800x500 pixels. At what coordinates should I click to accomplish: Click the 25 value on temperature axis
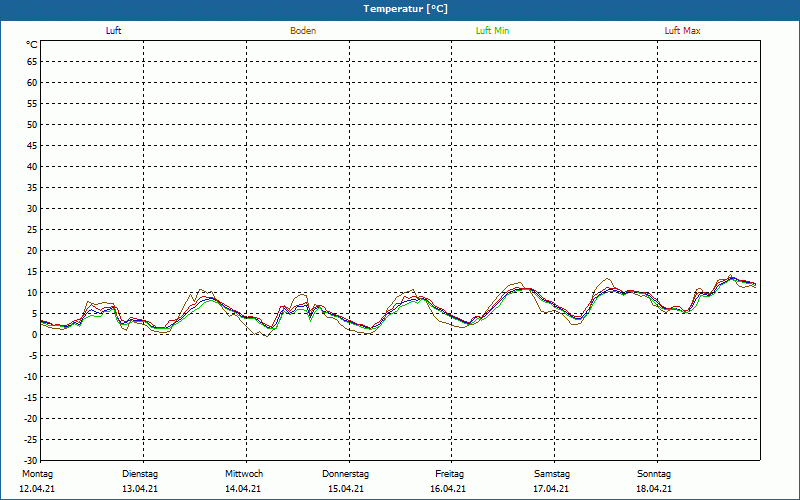point(32,230)
